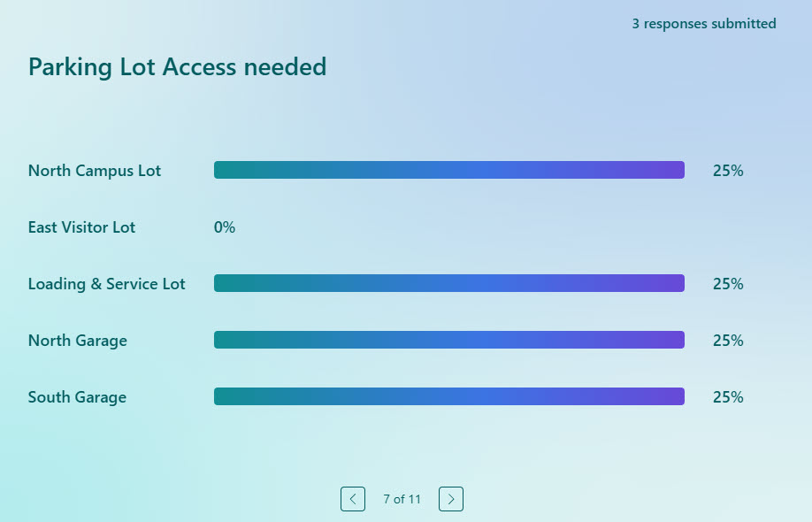Image resolution: width=812 pixels, height=522 pixels.
Task: Select the South Garage option label
Action: (77, 396)
